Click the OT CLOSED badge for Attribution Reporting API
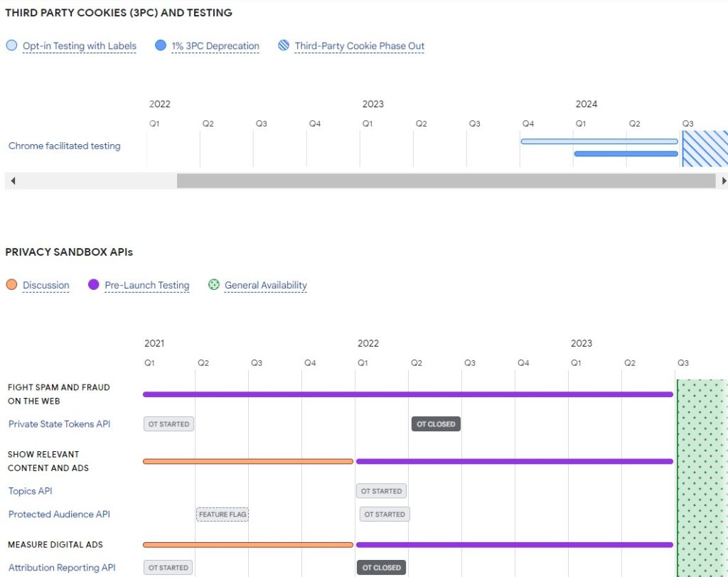The image size is (728, 577). (381, 568)
